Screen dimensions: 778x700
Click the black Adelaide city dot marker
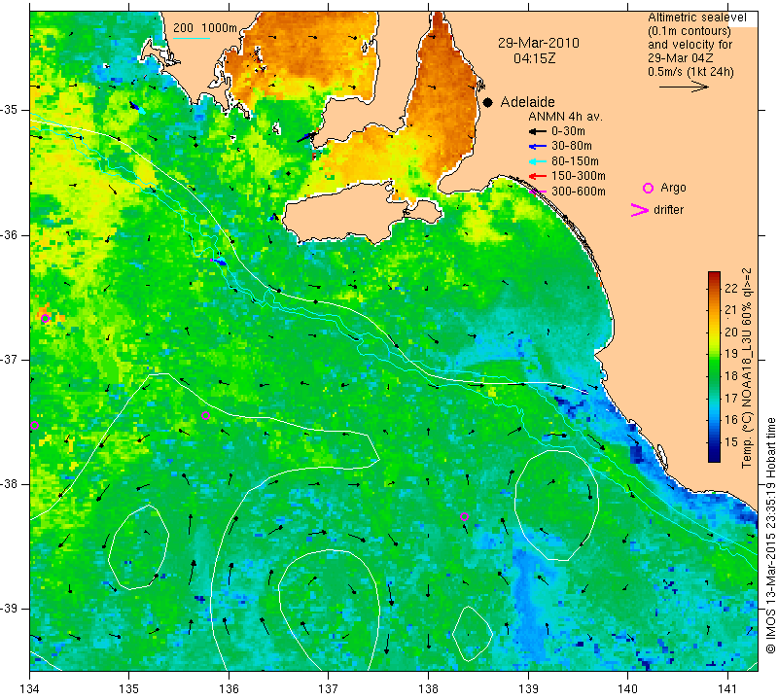pos(488,102)
